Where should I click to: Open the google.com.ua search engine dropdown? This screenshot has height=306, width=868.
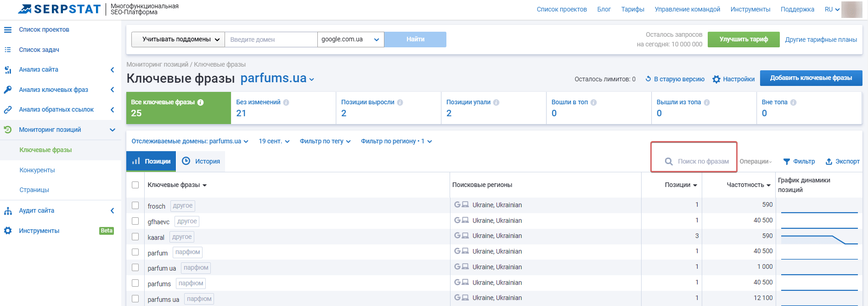351,40
